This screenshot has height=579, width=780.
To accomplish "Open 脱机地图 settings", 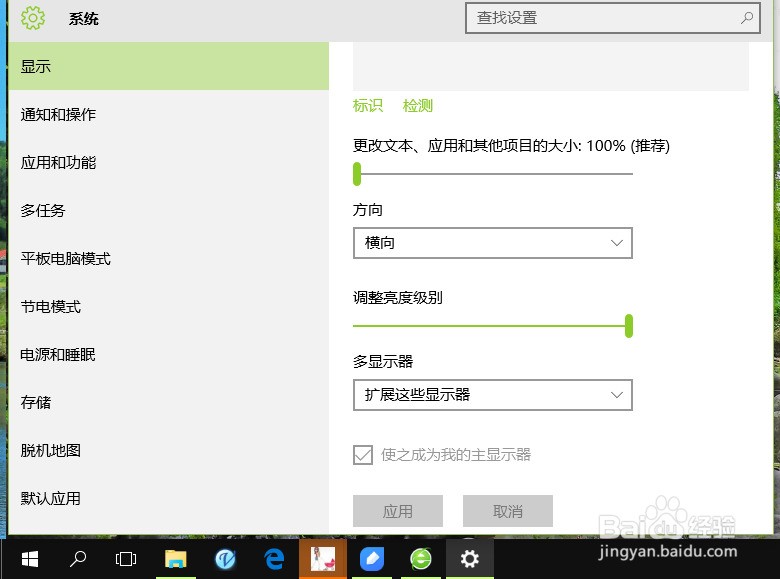I will coord(169,450).
